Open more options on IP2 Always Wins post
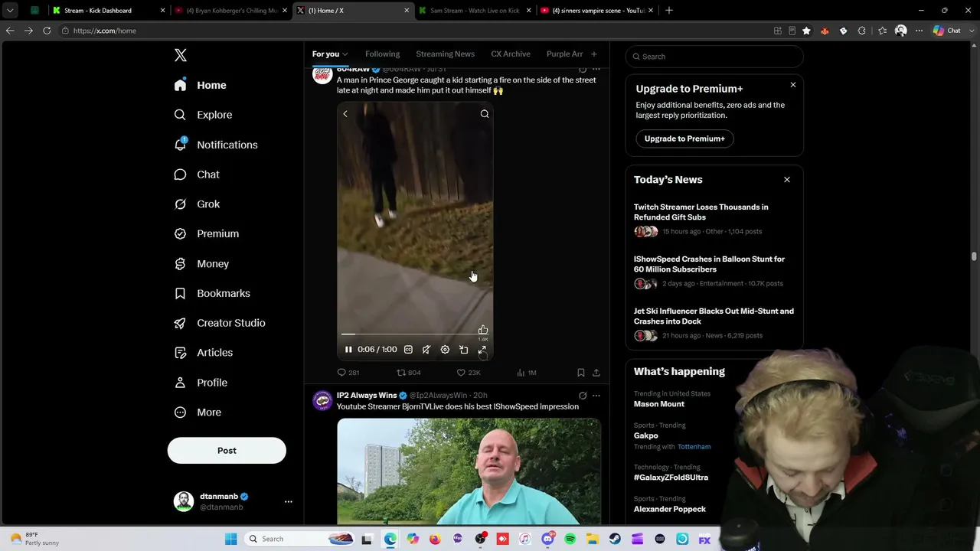 coord(596,396)
